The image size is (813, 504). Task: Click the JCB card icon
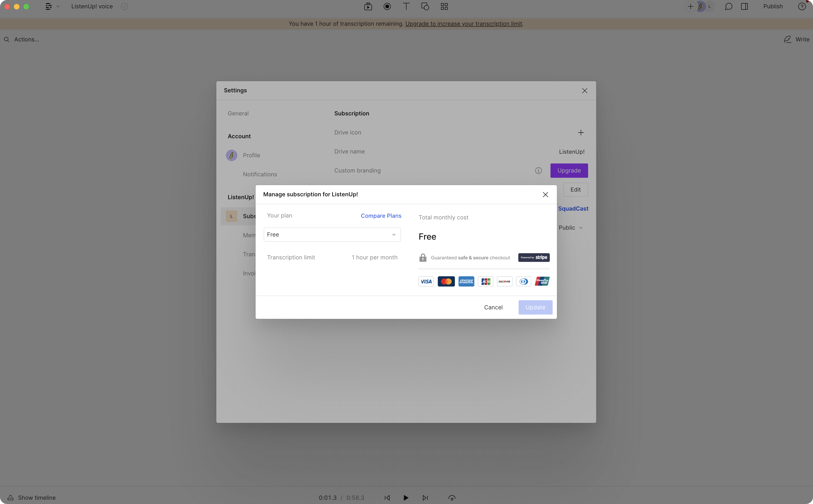point(485,281)
